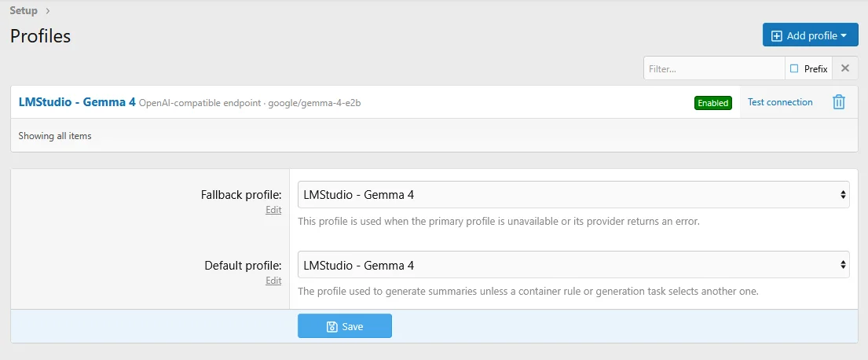The image size is (868, 360).
Task: Open the LMStudio - Gemma 4 profile
Action: [x=77, y=102]
